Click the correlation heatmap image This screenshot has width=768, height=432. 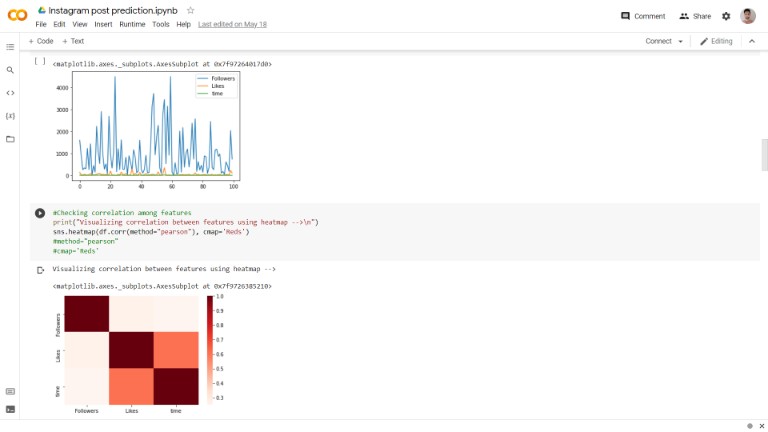pyautogui.click(x=131, y=350)
